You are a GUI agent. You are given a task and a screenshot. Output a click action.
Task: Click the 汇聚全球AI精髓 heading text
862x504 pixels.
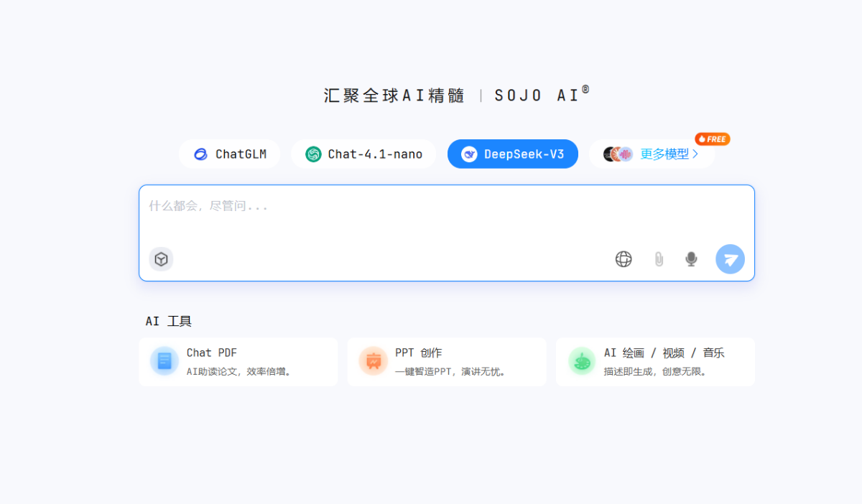click(x=394, y=95)
